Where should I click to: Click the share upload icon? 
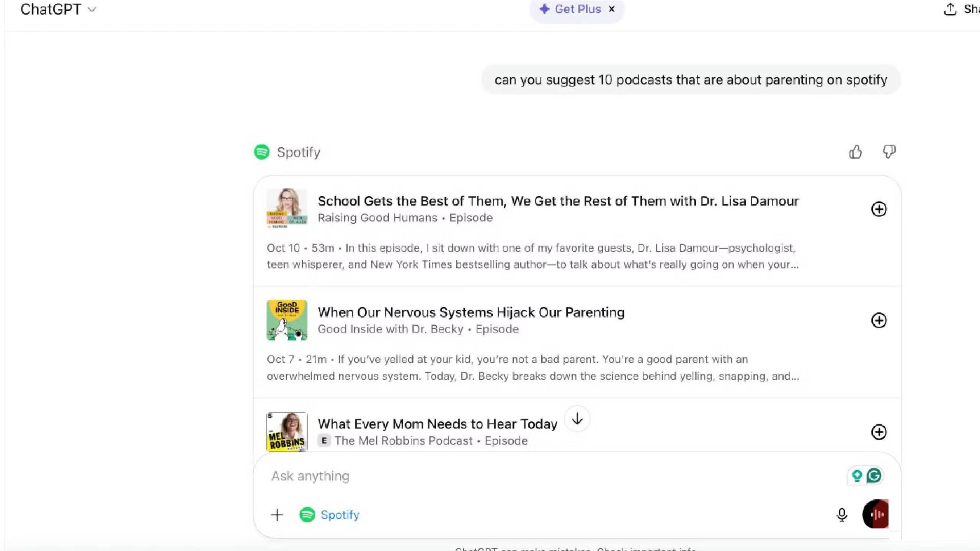coord(950,9)
